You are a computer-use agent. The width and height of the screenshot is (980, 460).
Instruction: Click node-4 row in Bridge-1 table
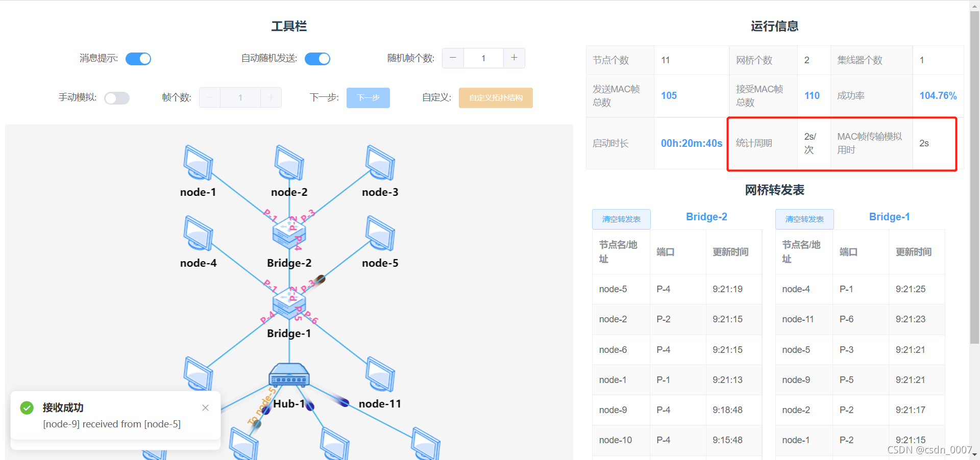tap(860, 289)
